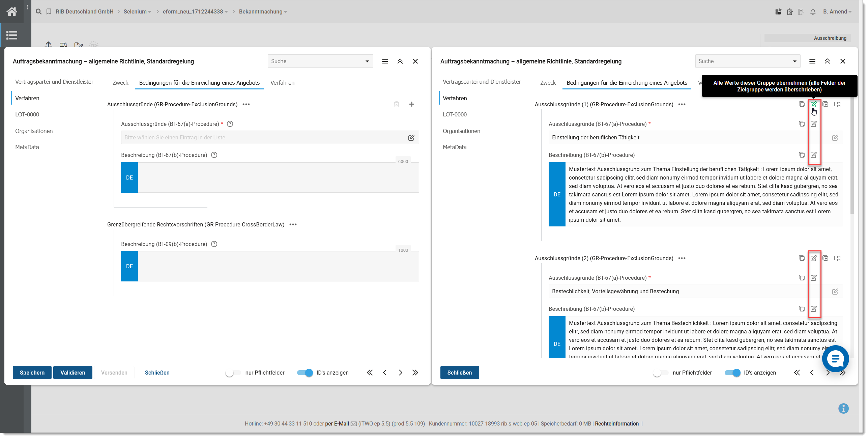Click the Schließen link in the left dialog
The height and width of the screenshot is (438, 868).
pyautogui.click(x=157, y=373)
